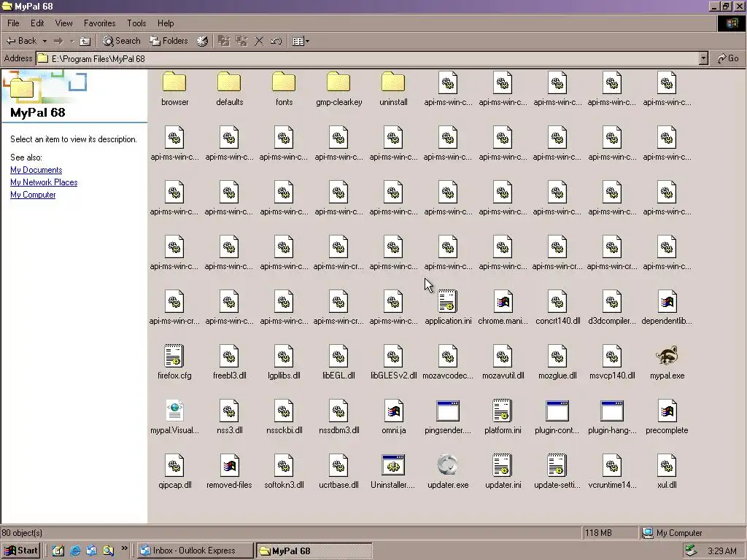Image resolution: width=747 pixels, height=560 pixels.
Task: Open the My Documents link
Action: click(x=36, y=170)
